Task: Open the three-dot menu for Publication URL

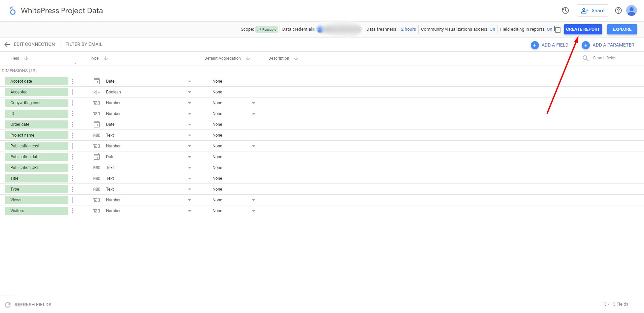Action: [x=72, y=168]
